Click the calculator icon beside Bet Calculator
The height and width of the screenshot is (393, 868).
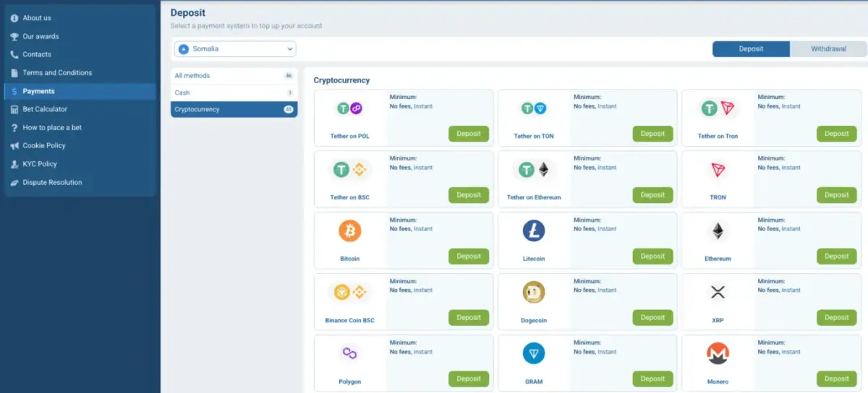(14, 109)
